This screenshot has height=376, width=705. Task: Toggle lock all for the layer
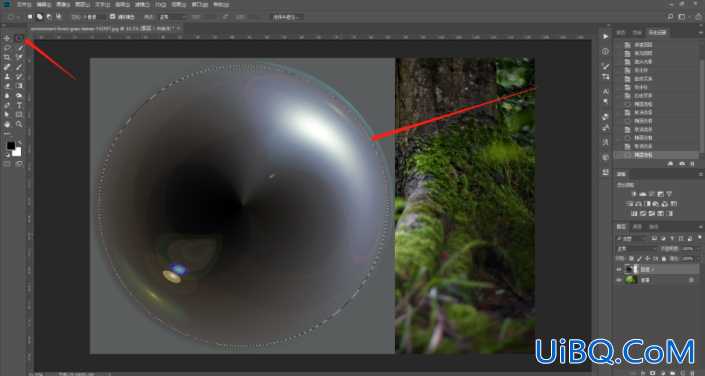pos(664,259)
